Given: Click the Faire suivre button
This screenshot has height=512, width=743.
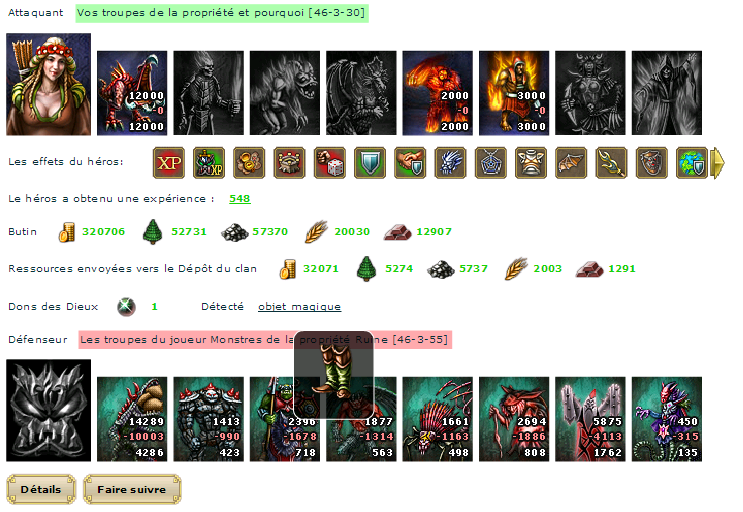Looking at the screenshot, I should pyautogui.click(x=132, y=489).
